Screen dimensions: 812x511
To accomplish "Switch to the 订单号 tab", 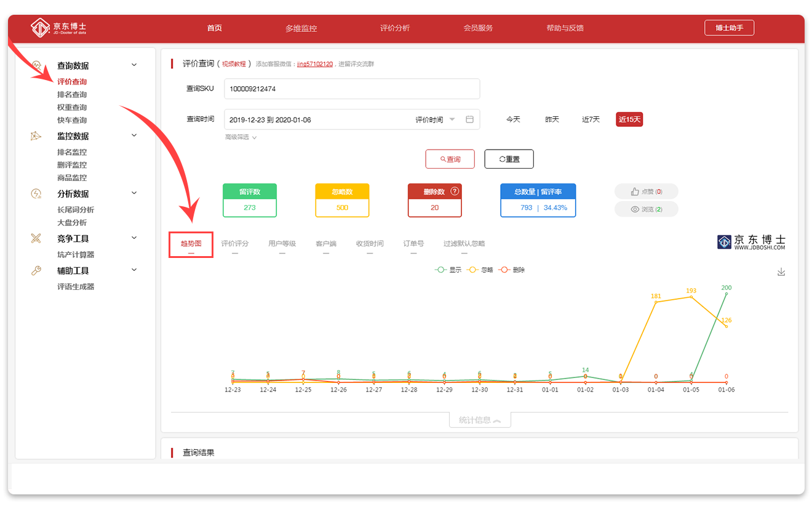I will [413, 244].
